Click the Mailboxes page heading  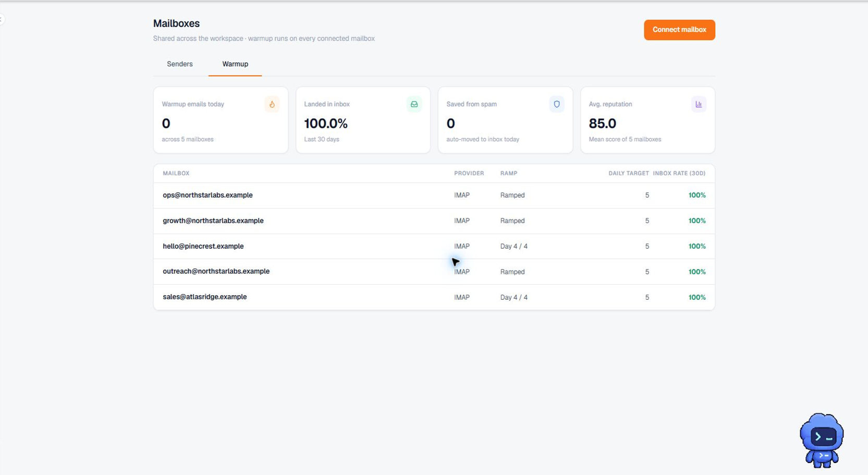176,23
